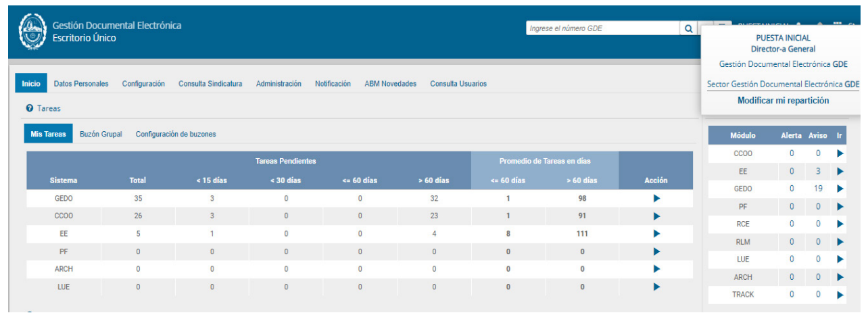Image resolution: width=868 pixels, height=315 pixels.
Task: Click the search magnifier icon
Action: coord(688,29)
